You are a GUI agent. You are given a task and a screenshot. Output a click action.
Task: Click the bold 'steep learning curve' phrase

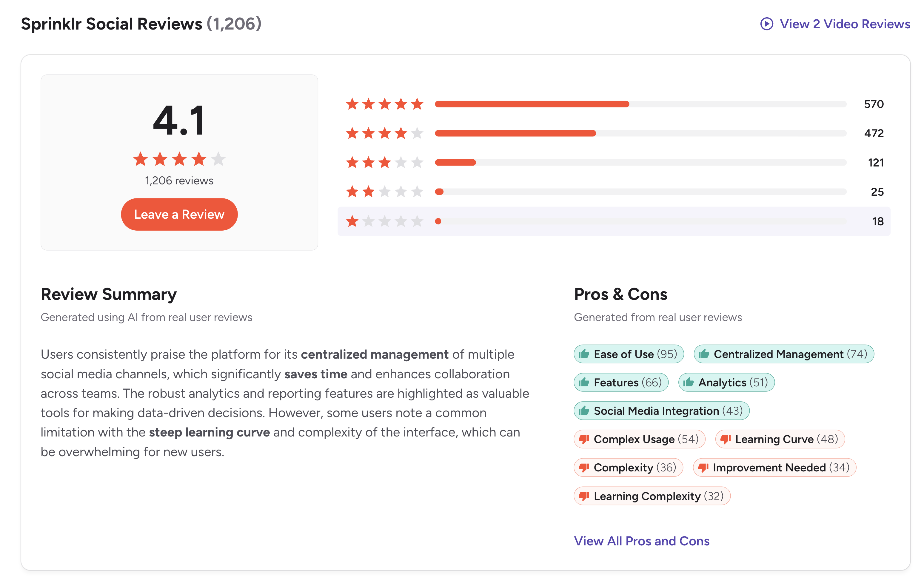coord(210,432)
